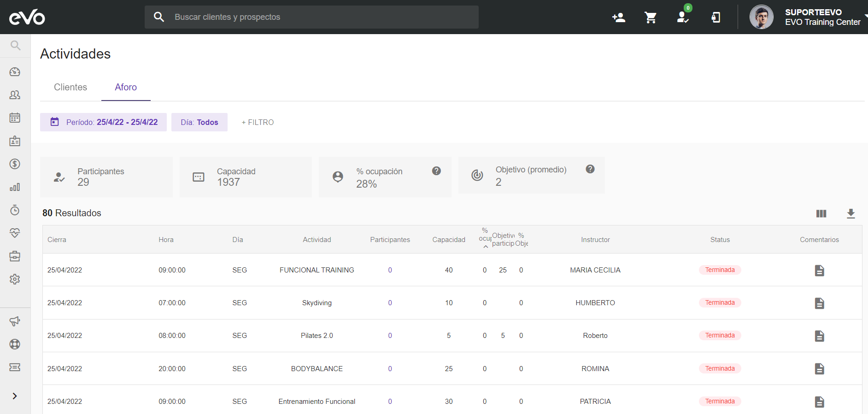Expand the left sidebar with chevron

[15, 396]
